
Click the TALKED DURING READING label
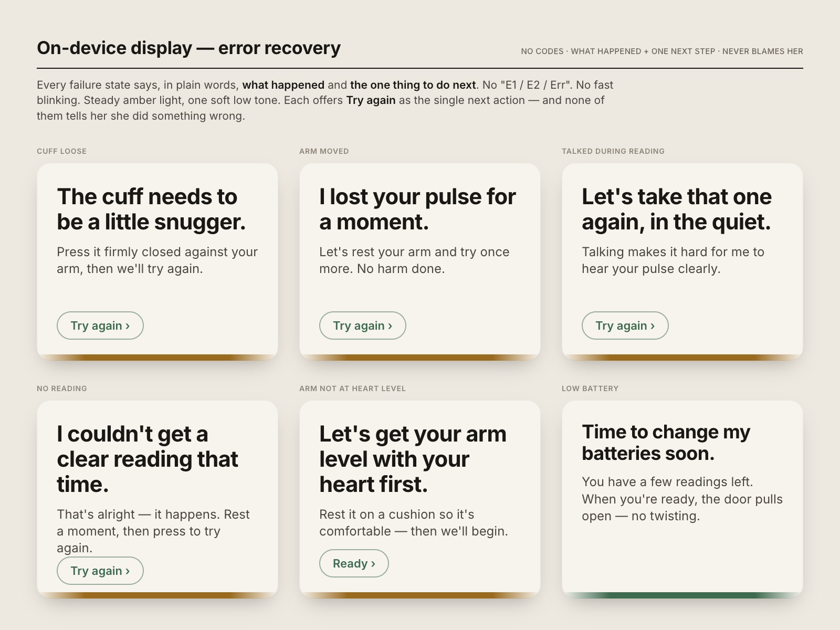click(613, 151)
